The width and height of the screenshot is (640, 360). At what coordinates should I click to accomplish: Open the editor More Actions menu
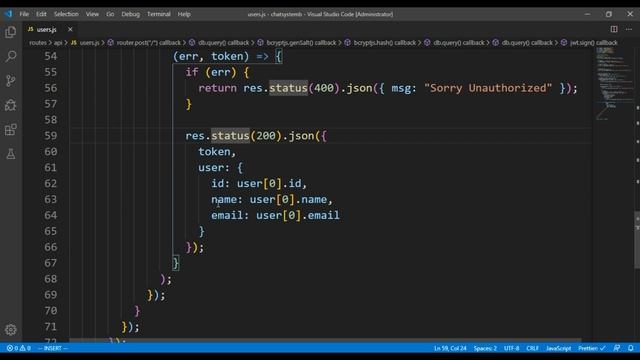[629, 29]
